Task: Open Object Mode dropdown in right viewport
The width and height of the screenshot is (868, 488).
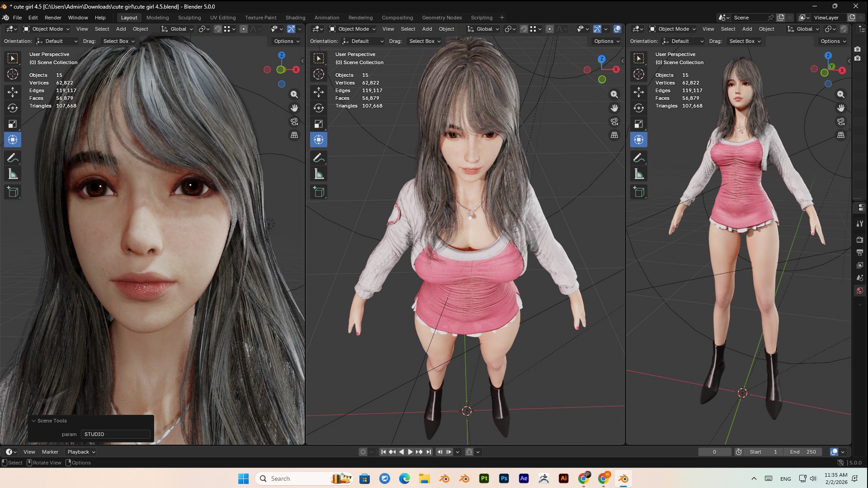Action: (672, 29)
